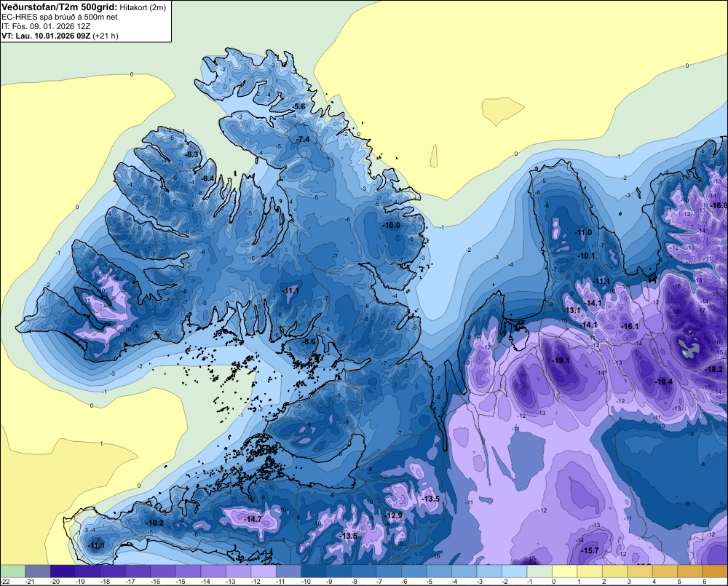728x586 pixels.
Task: Click the -19.4 temperature value on map
Action: tap(663, 381)
